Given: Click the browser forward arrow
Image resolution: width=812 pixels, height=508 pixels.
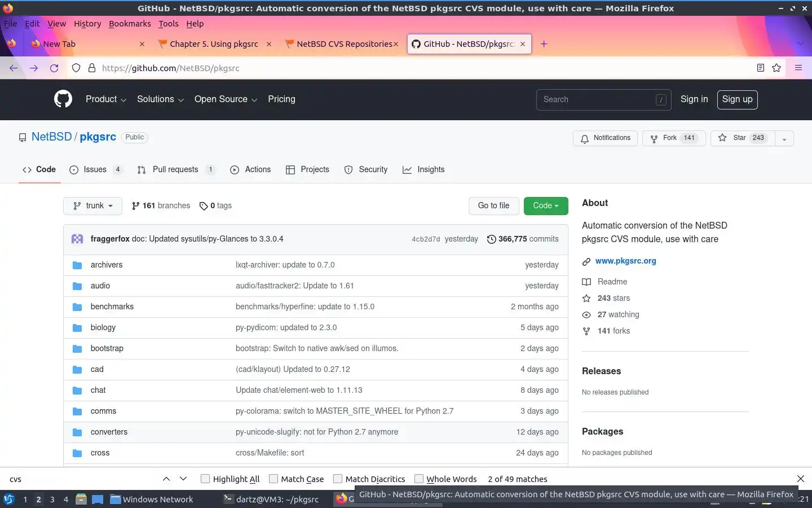Looking at the screenshot, I should pyautogui.click(x=34, y=68).
